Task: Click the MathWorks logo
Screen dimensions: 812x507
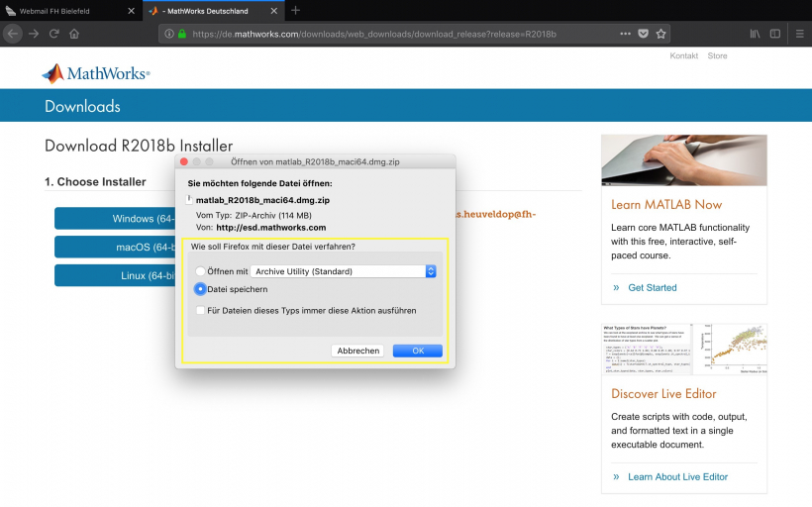Action: [x=96, y=73]
